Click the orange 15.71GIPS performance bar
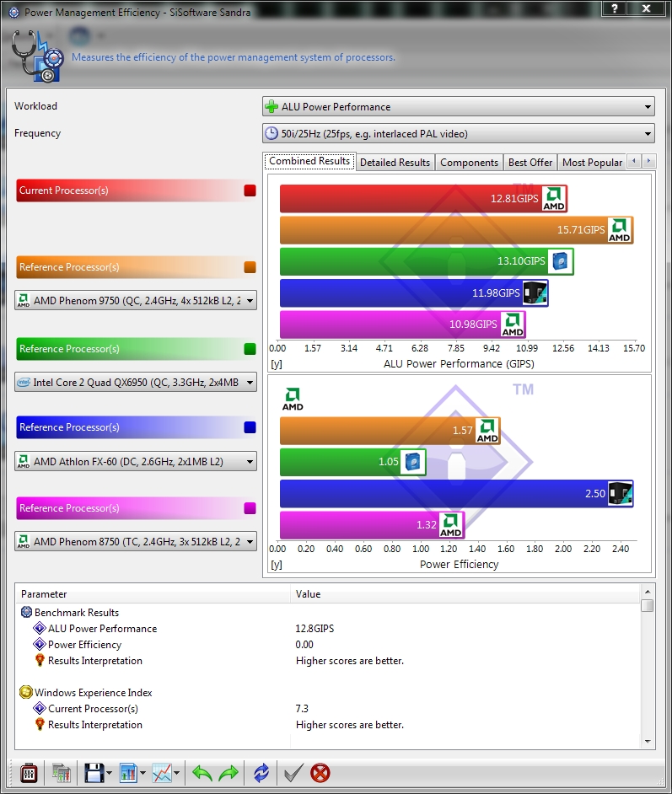 456,230
